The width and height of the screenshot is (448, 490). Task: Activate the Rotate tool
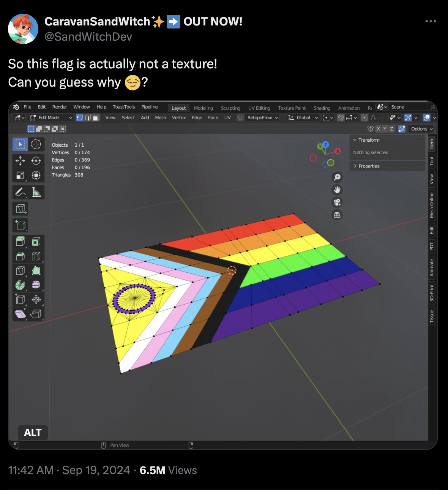tap(36, 161)
